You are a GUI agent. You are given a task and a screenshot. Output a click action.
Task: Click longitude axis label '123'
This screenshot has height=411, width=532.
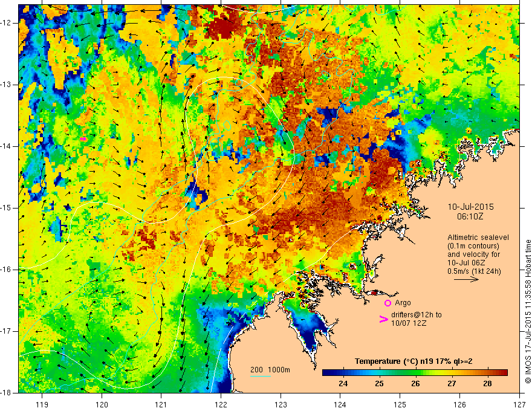click(281, 404)
